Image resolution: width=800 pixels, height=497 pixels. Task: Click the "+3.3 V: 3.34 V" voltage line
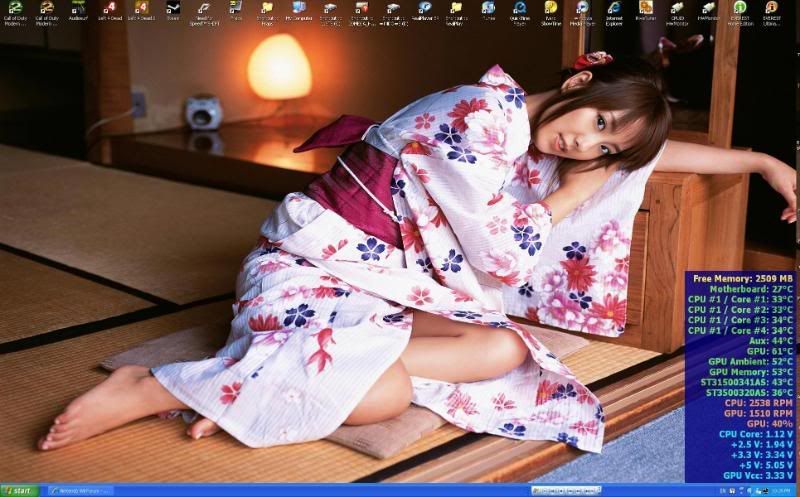pos(762,455)
